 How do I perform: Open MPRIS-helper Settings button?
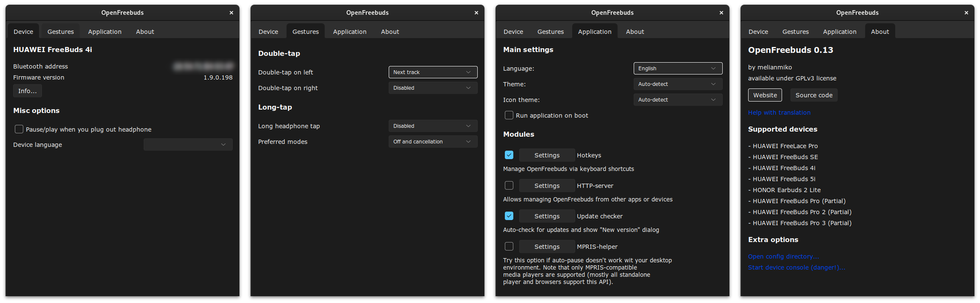pyautogui.click(x=547, y=246)
